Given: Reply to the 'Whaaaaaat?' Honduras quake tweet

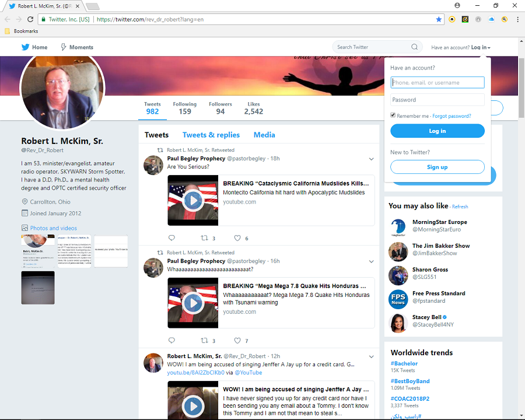Looking at the screenshot, I should pos(171,341).
